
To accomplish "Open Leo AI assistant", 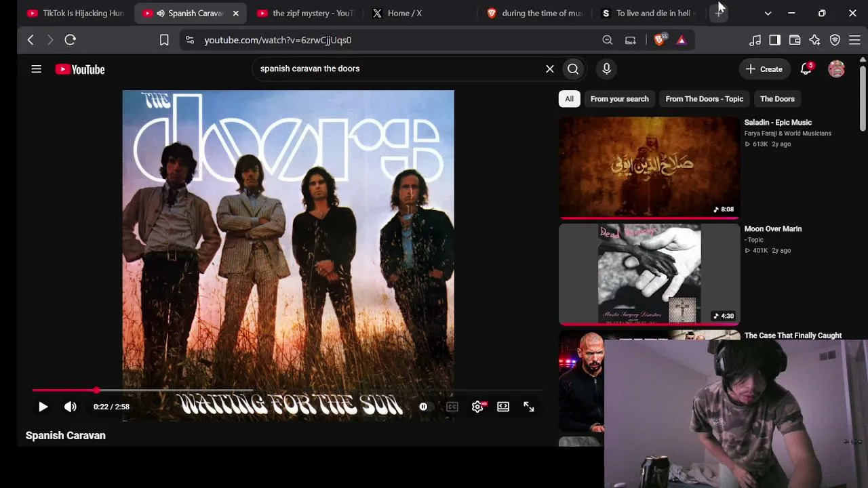I will [x=814, y=40].
